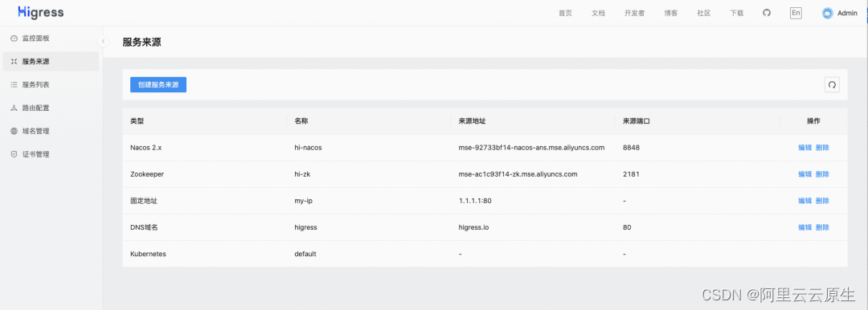Click the 证书管理 shield icon
Screen dimensions: 868x310
tap(14, 154)
